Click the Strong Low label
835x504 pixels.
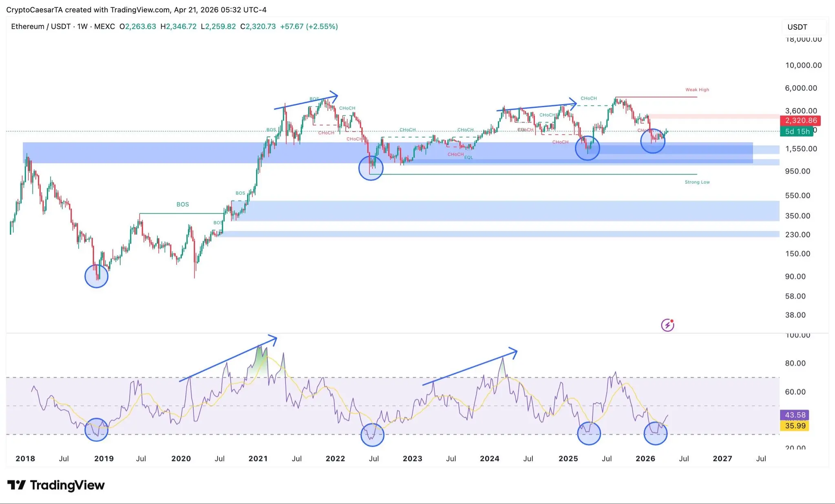(x=697, y=182)
